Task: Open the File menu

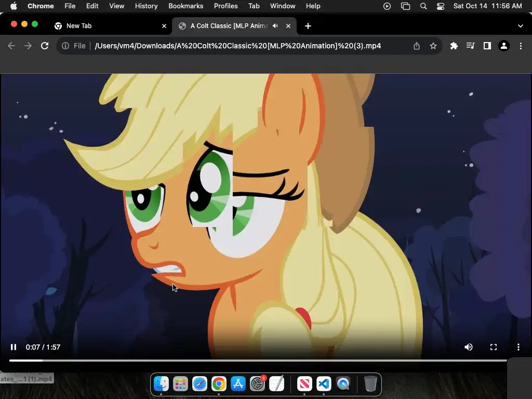Action: 70,6
